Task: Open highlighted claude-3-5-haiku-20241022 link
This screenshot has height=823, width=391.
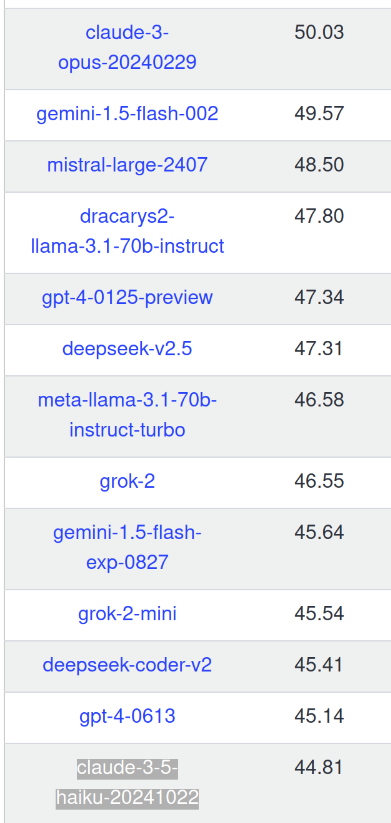Action: point(127,783)
